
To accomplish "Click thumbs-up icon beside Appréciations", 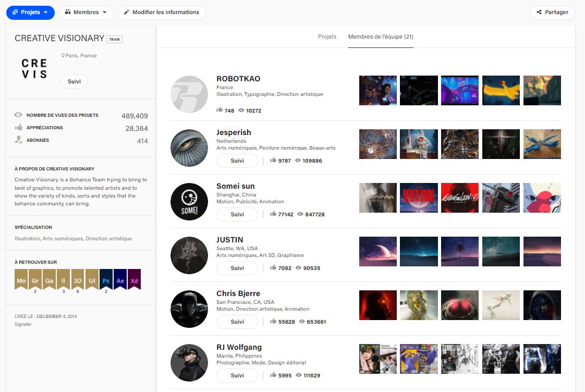I will [x=19, y=128].
